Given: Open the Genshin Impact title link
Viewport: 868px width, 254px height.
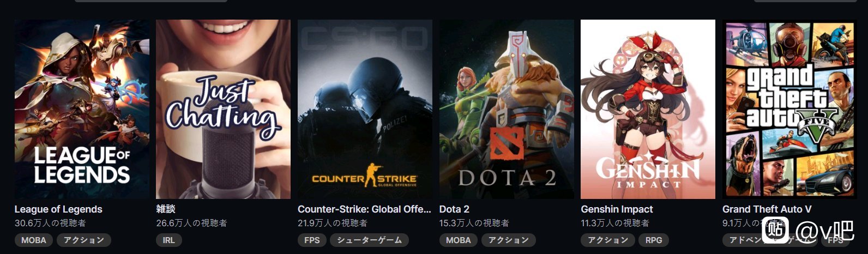Looking at the screenshot, I should 617,209.
